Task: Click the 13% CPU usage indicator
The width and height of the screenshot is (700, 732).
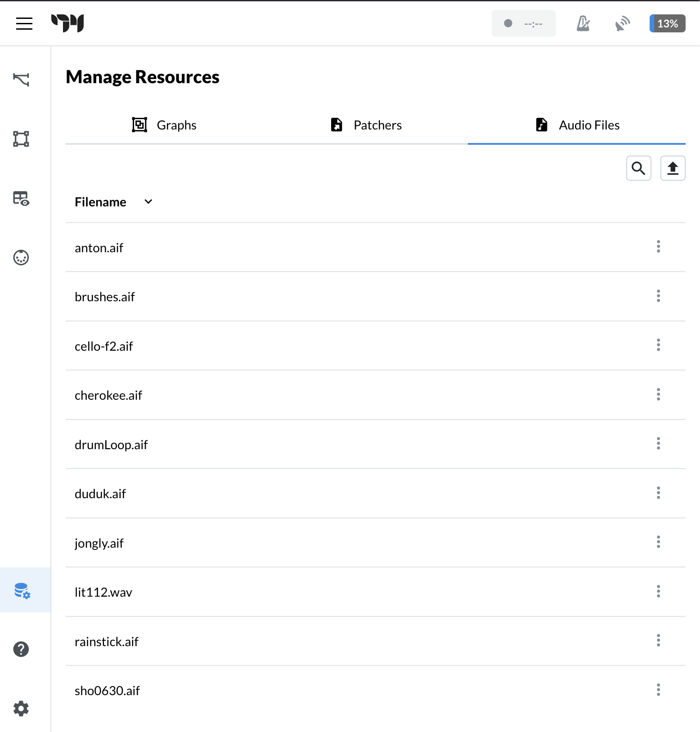Action: click(x=667, y=23)
